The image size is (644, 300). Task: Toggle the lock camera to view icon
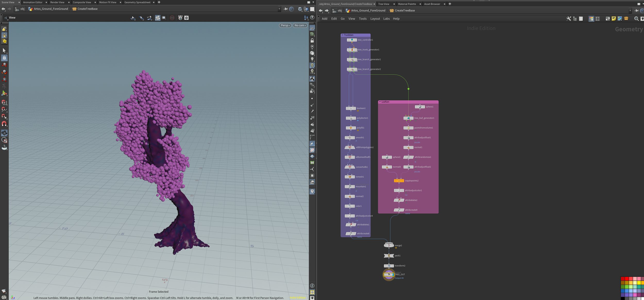click(x=312, y=41)
